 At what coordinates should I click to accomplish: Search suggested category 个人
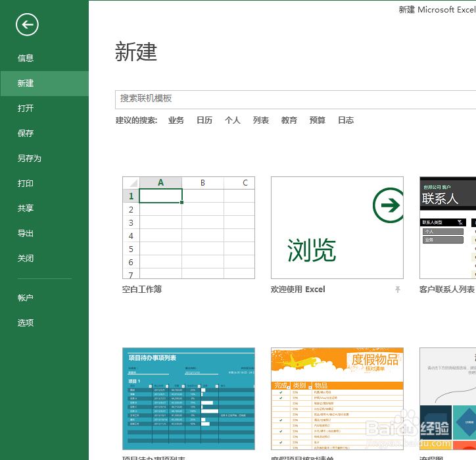(x=233, y=120)
